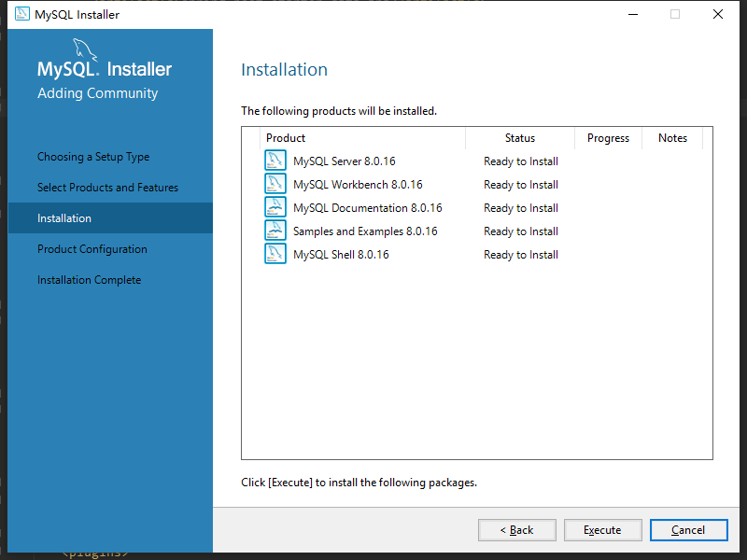Click Ready to Install status for Samples and Examples
This screenshot has height=560, width=747.
(521, 231)
